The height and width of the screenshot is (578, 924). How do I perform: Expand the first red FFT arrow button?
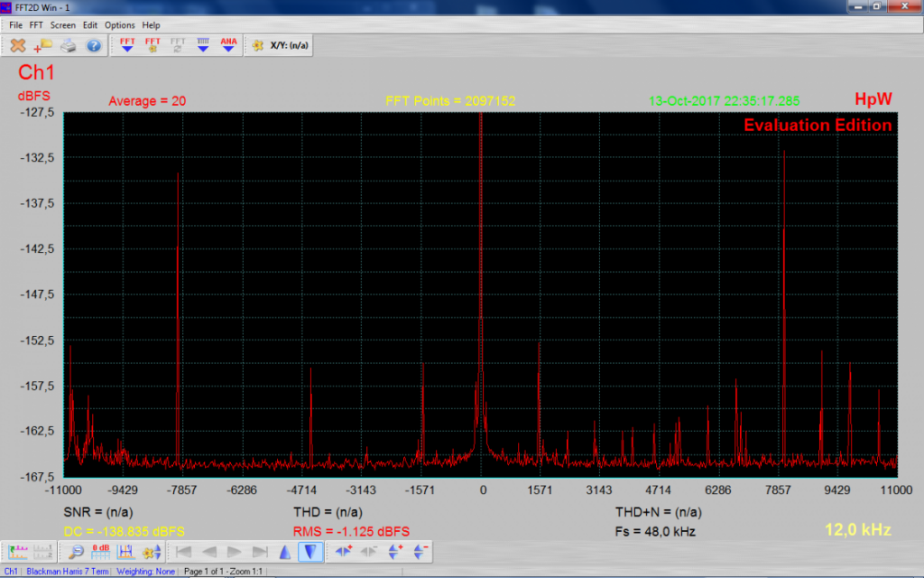tap(127, 45)
